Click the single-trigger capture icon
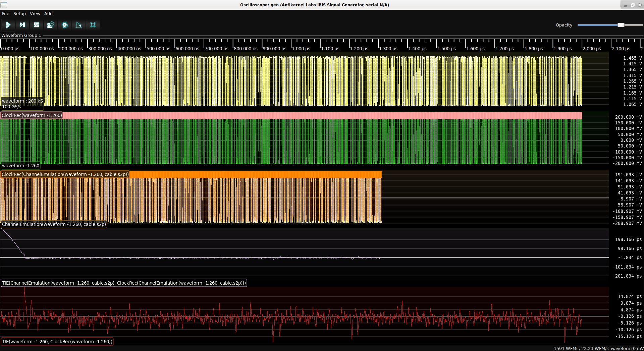Screen dimensions: 644x351 point(22,25)
